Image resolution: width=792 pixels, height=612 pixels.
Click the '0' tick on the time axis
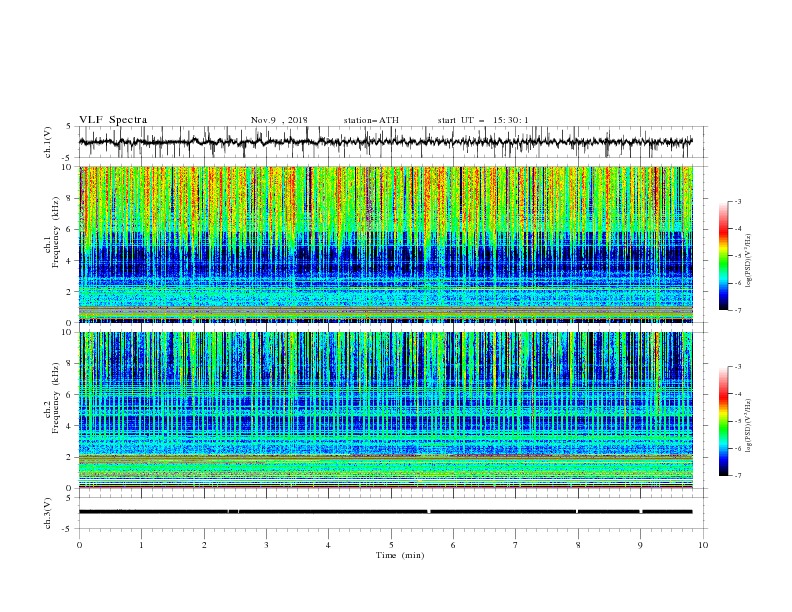coord(79,545)
